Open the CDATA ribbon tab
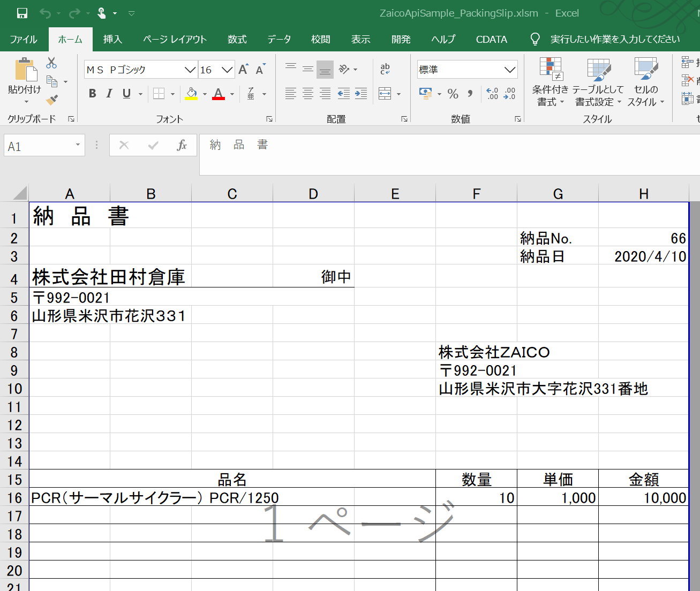This screenshot has width=700, height=591. click(491, 39)
